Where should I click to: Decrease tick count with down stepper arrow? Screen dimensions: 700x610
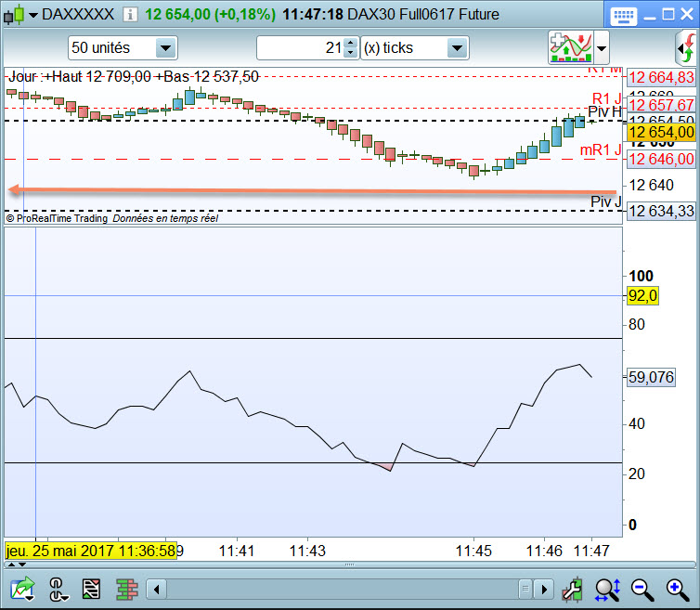(351, 53)
